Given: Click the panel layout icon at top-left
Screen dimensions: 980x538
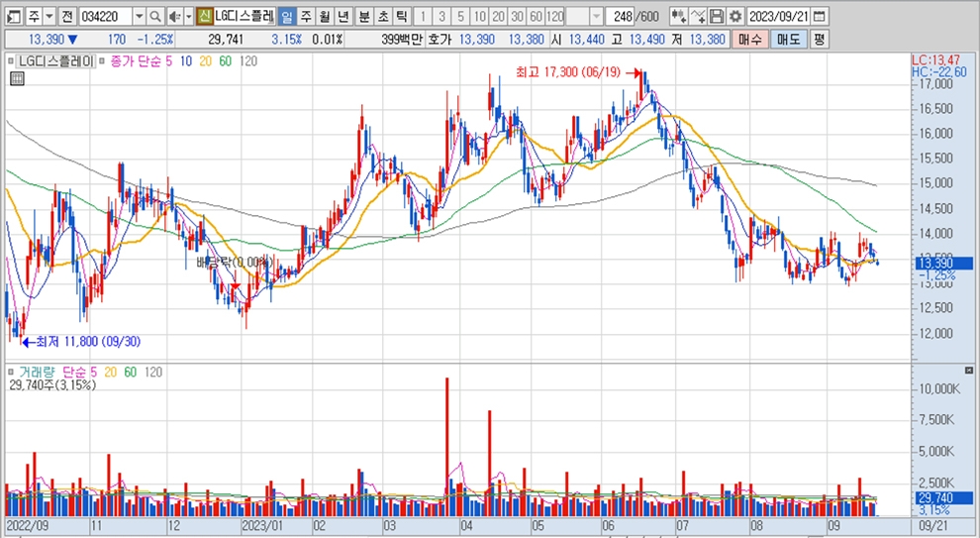Looking at the screenshot, I should (13, 17).
